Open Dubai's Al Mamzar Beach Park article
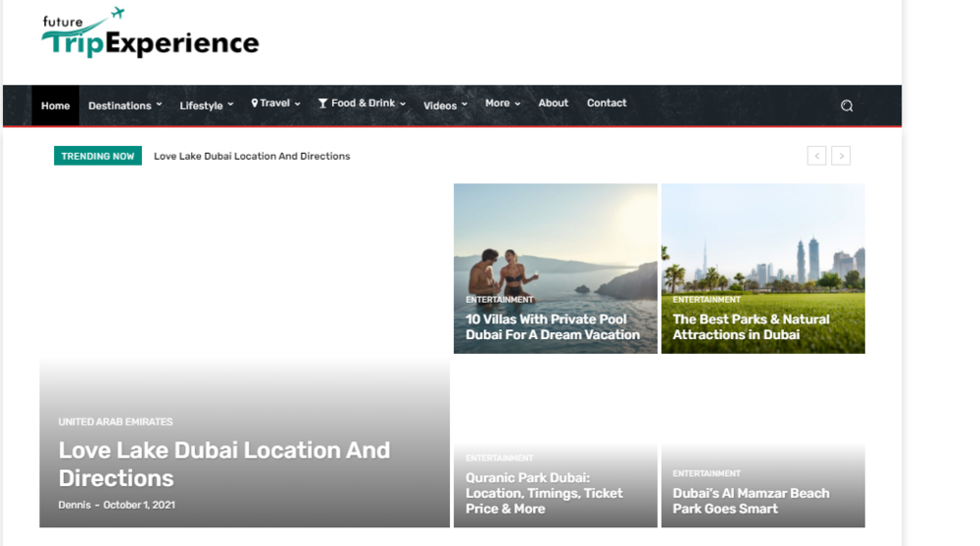The height and width of the screenshot is (546, 980). (x=751, y=500)
